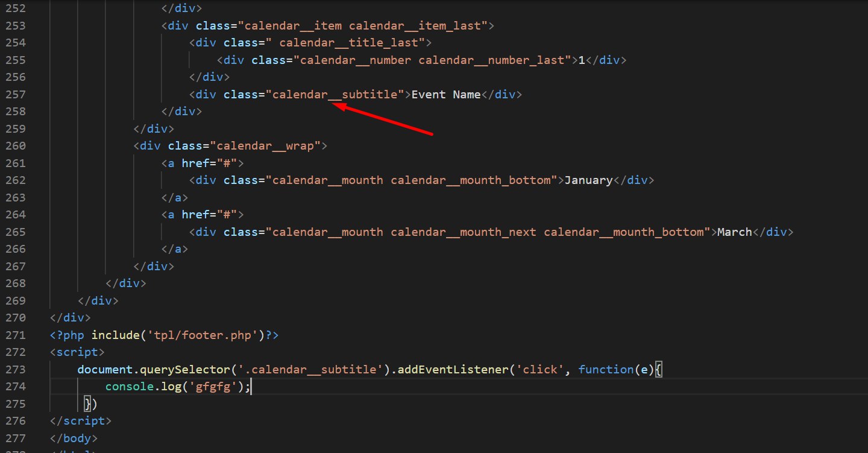Click 'calendar__title_last' class on line 254
868x453 pixels.
(349, 43)
